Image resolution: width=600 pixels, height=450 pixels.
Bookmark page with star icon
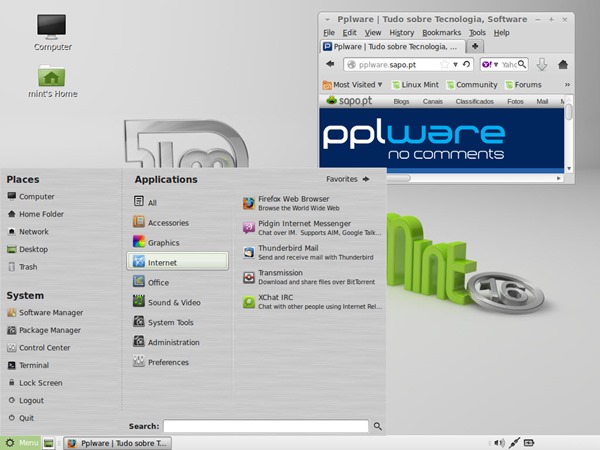coord(444,64)
